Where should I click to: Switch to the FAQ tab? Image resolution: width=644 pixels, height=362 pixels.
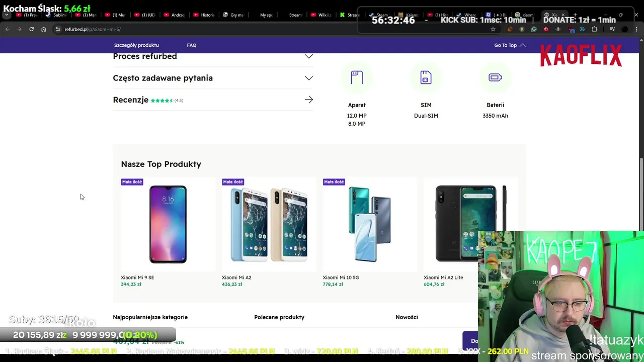tap(192, 45)
